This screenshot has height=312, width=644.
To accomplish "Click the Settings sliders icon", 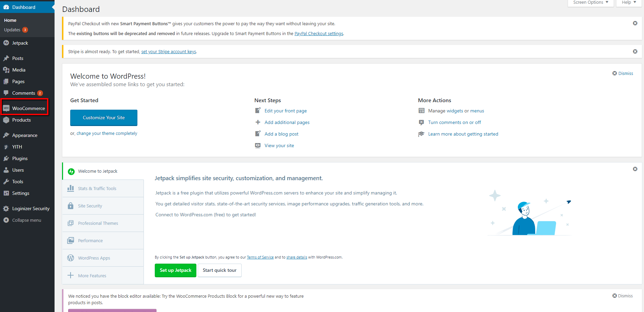I will (x=6, y=193).
